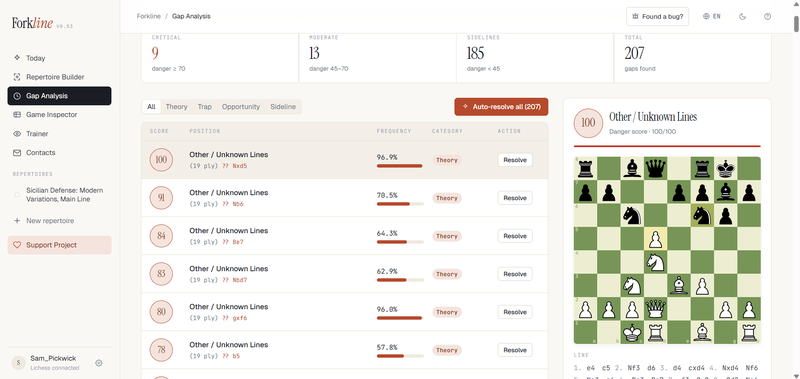Click the black king on the board
The image size is (800, 379).
click(726, 168)
